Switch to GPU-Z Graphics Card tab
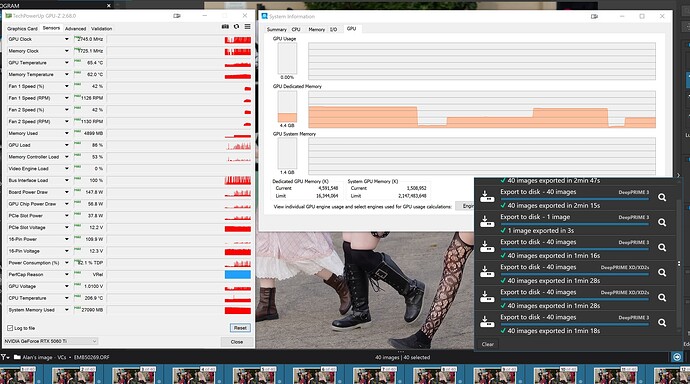Screen dimensions: 690x384 coord(22,29)
